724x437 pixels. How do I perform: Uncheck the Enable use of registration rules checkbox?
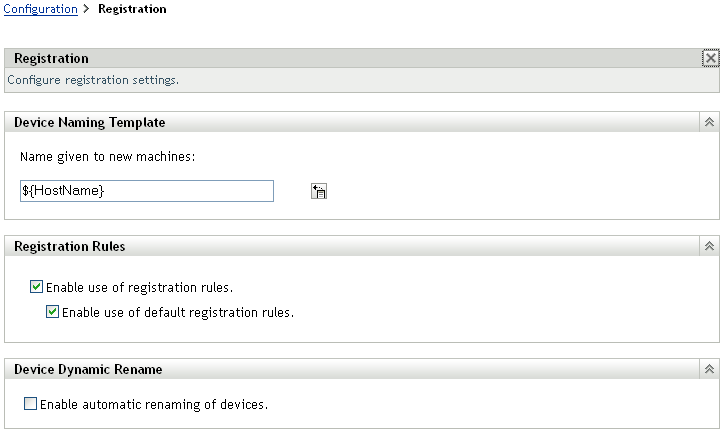(37, 287)
